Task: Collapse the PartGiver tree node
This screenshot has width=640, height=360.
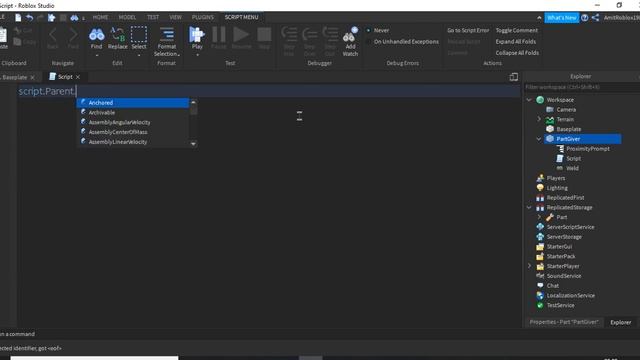Action: point(539,139)
